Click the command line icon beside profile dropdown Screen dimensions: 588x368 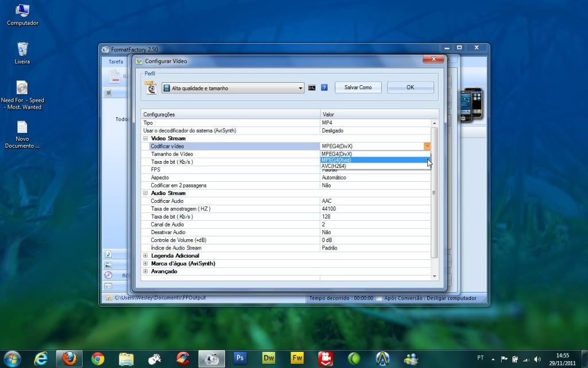pos(312,87)
